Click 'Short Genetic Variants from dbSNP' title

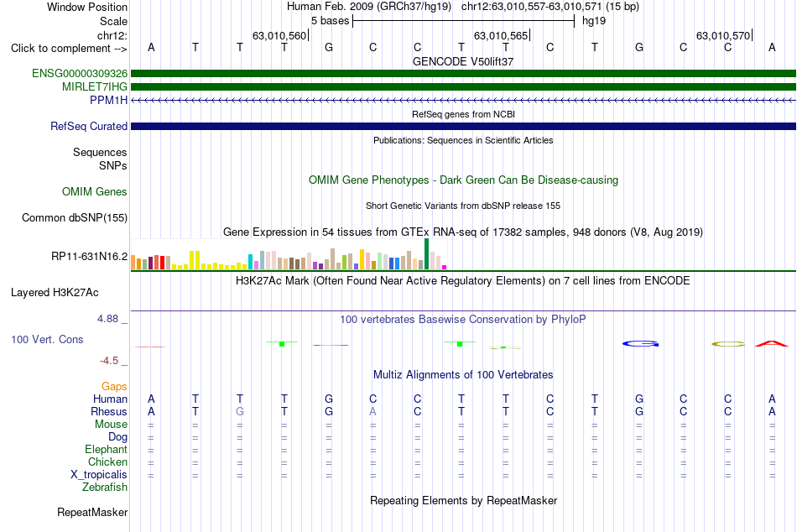(x=463, y=206)
